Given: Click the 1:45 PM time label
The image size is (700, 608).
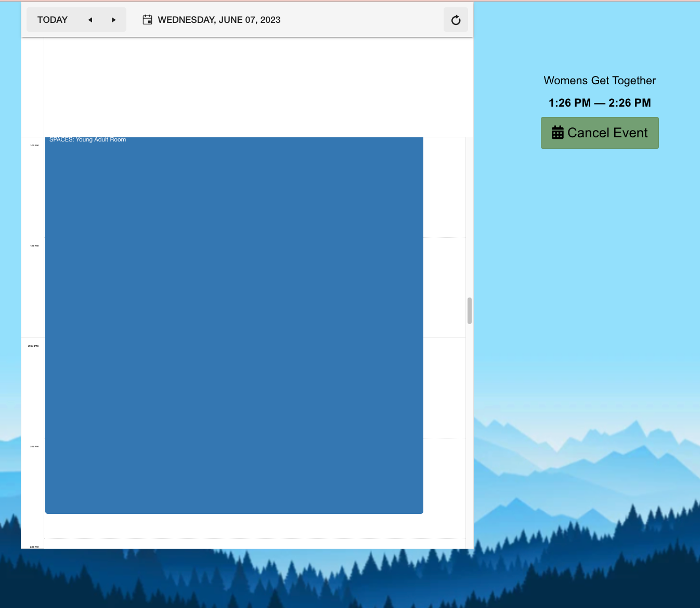Looking at the screenshot, I should tap(34, 246).
